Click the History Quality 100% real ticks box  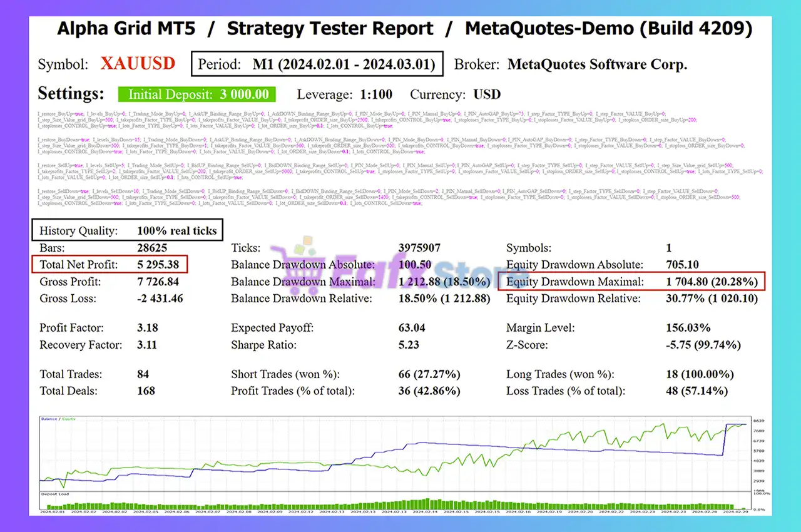pos(128,231)
